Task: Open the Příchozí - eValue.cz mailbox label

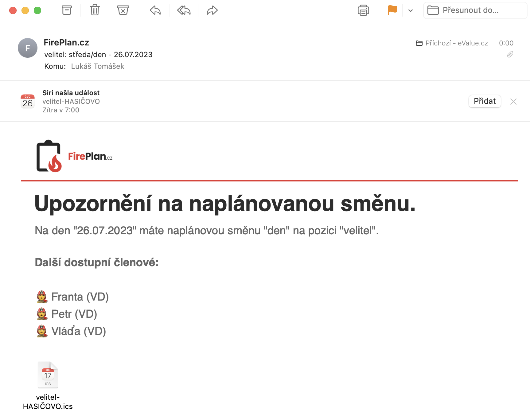Action: pyautogui.click(x=452, y=43)
